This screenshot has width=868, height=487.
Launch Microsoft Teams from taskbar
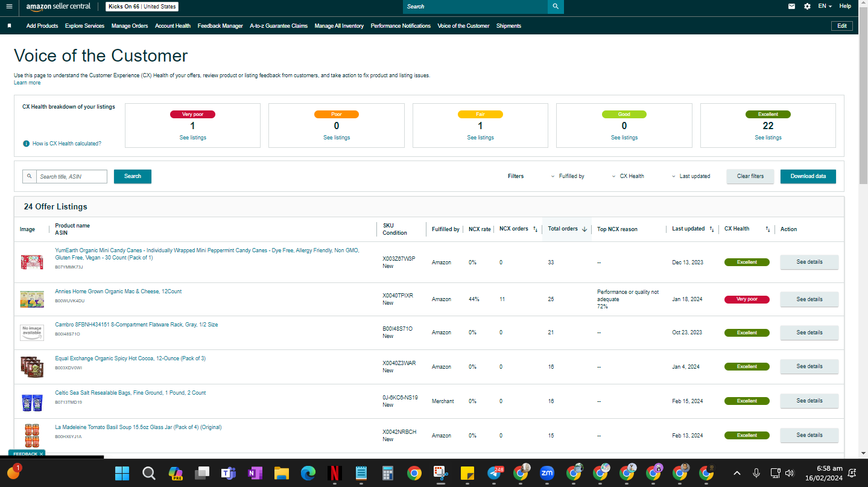[228, 473]
